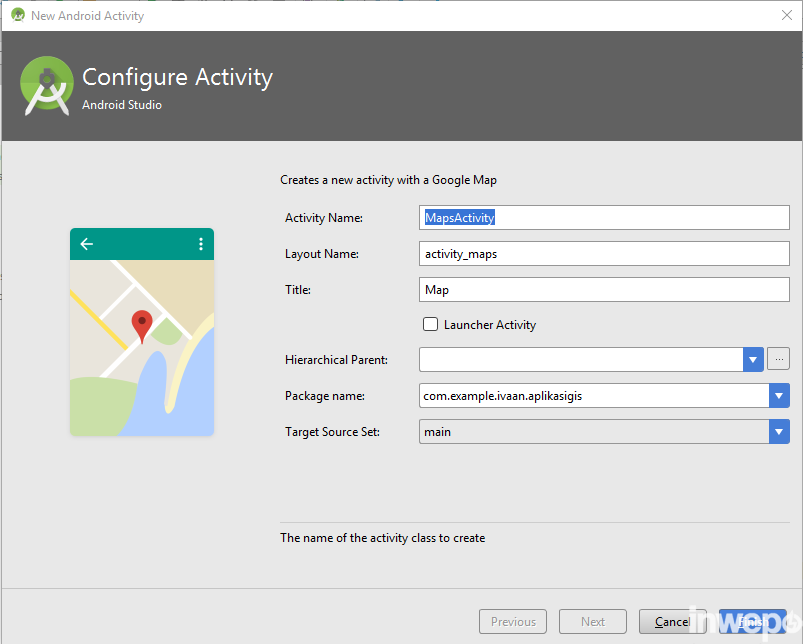Image resolution: width=803 pixels, height=644 pixels.
Task: Open the Package name dropdown arrow
Action: click(x=779, y=396)
